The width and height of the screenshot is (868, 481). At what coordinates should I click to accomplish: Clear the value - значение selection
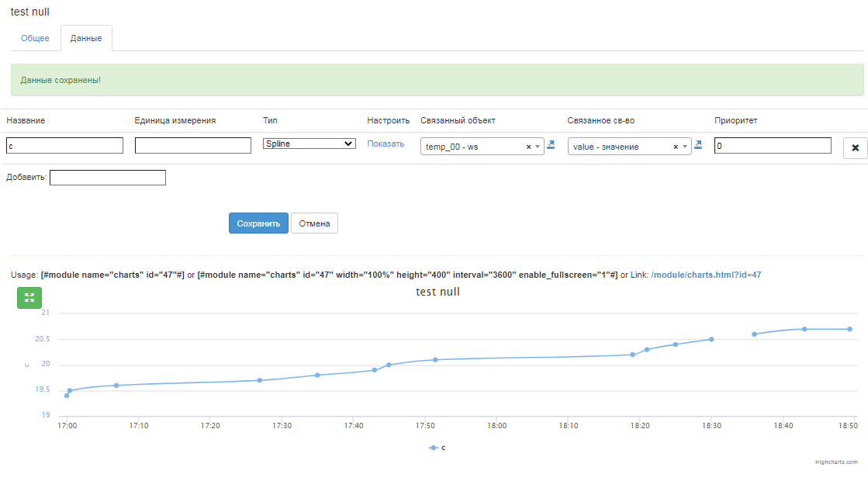point(676,147)
